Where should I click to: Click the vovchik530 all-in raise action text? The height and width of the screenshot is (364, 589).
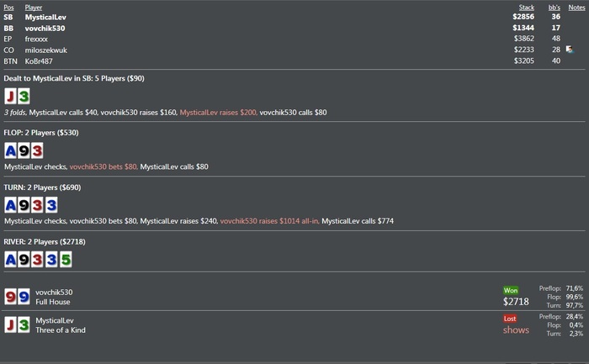pos(269,221)
